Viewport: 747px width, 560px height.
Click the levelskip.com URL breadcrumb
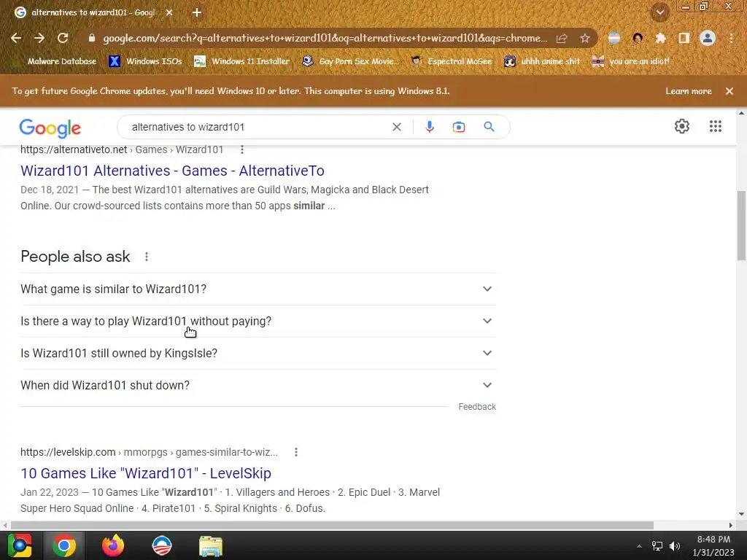point(149,452)
